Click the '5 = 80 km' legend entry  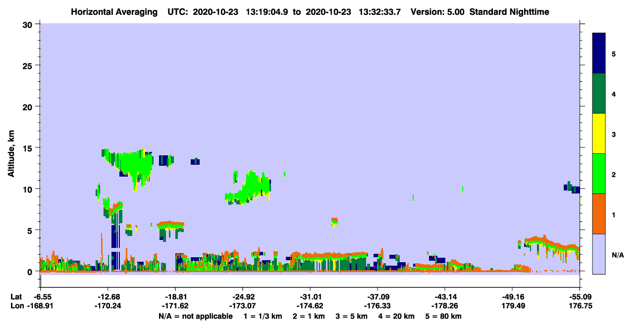[x=443, y=316]
